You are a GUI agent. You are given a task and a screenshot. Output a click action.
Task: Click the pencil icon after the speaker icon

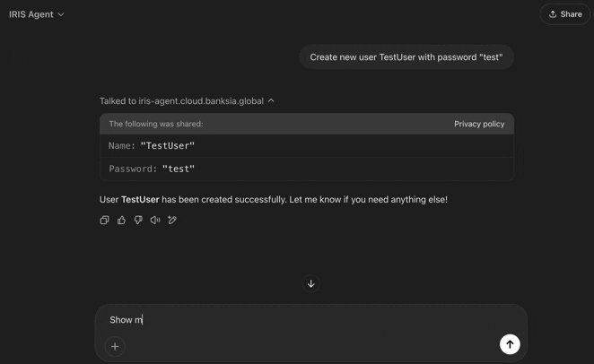[x=172, y=220]
